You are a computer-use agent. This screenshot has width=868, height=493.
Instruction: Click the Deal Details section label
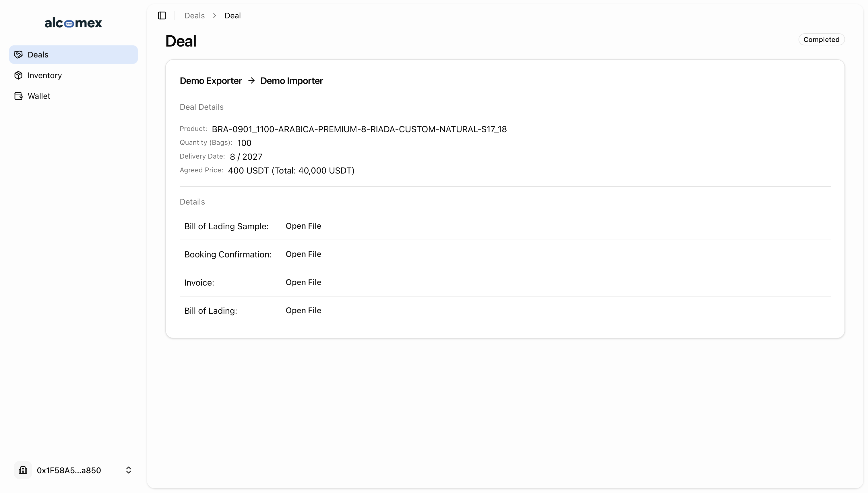[201, 107]
